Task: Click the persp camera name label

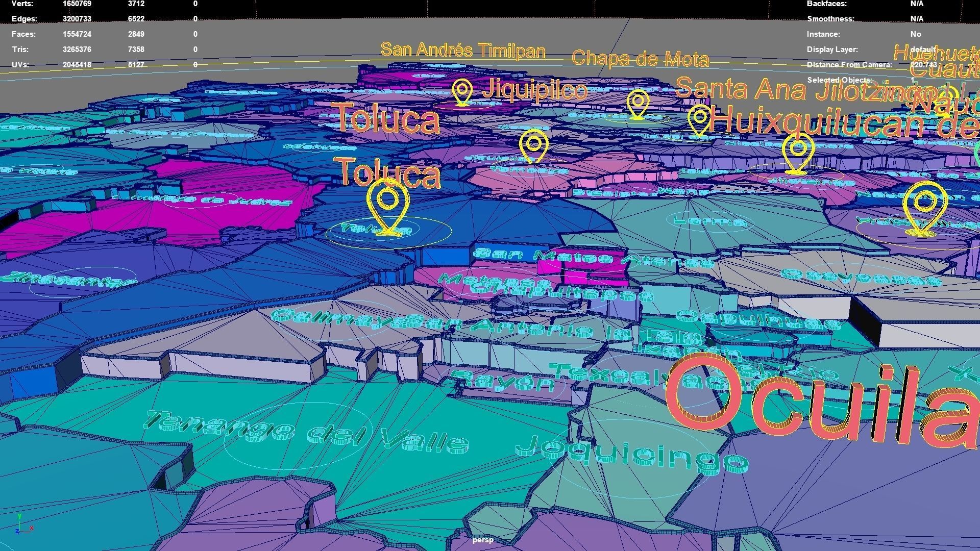Action: (482, 540)
